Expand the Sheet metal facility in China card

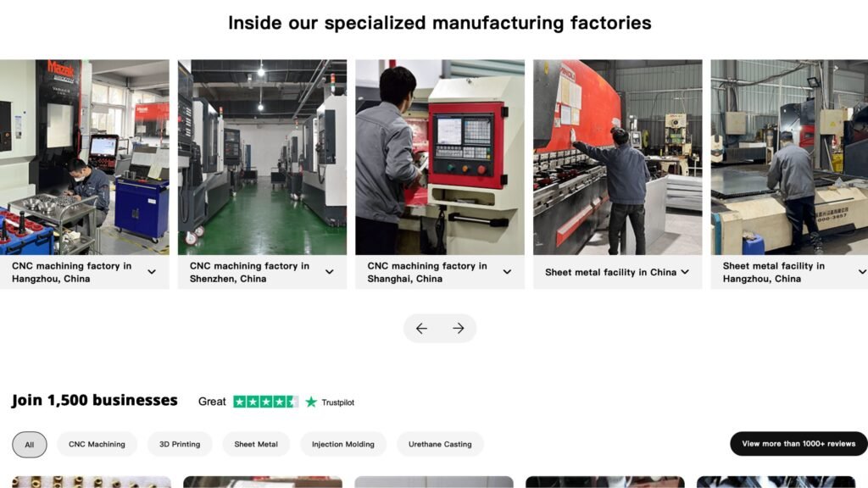(x=685, y=272)
